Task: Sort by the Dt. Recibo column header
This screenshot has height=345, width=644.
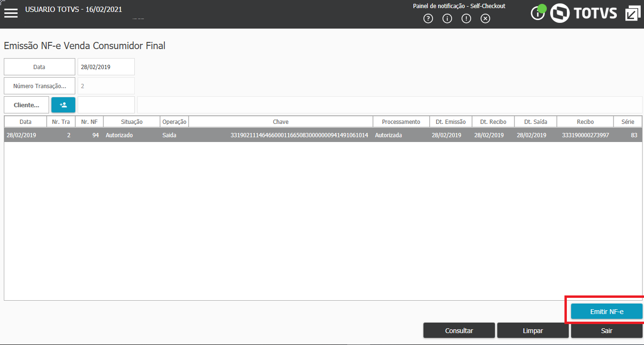Action: tap(493, 122)
